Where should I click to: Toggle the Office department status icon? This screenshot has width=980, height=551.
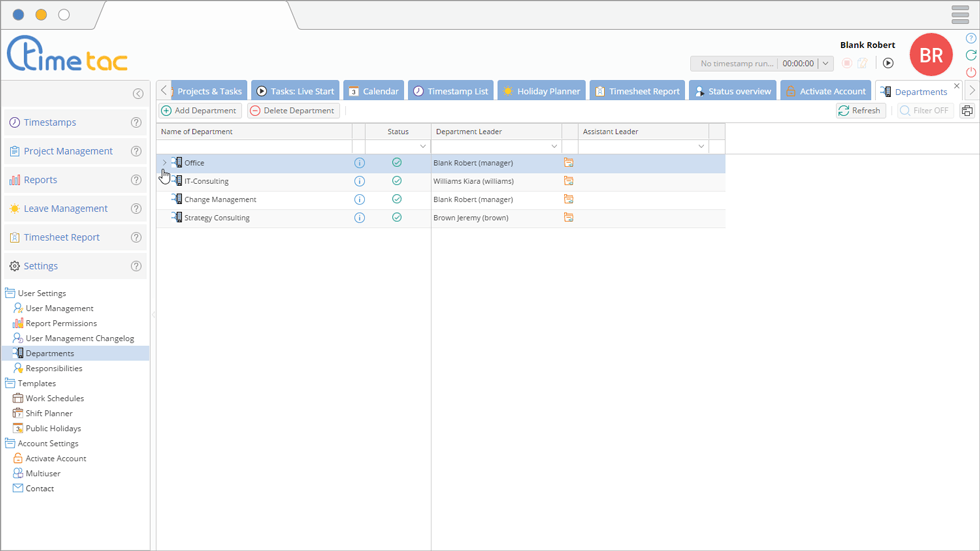pos(397,162)
